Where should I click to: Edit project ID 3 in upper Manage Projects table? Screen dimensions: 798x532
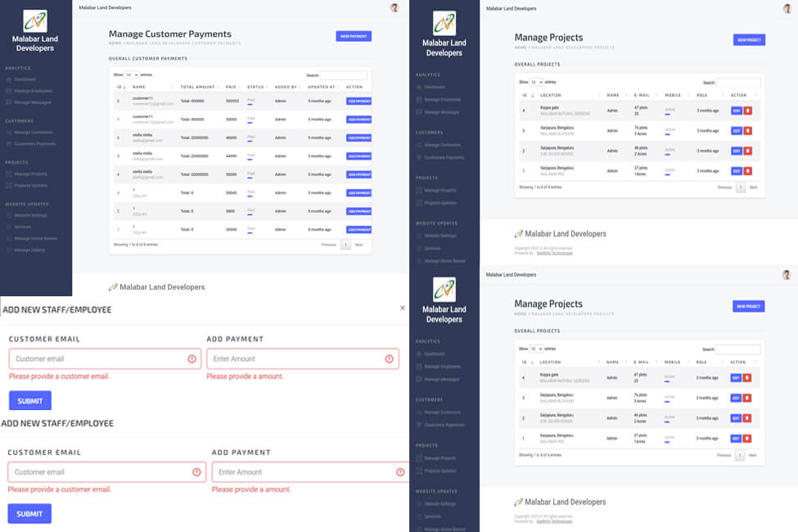[736, 130]
